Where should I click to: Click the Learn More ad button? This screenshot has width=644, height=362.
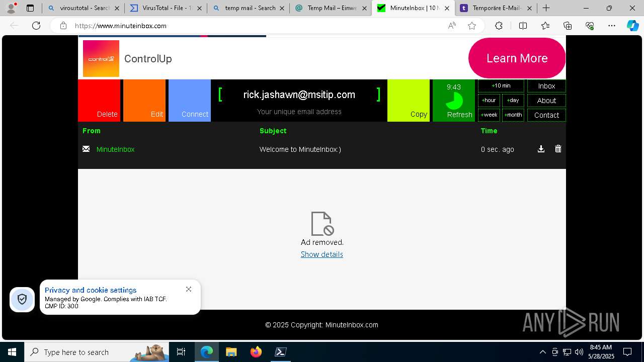pyautogui.click(x=517, y=58)
